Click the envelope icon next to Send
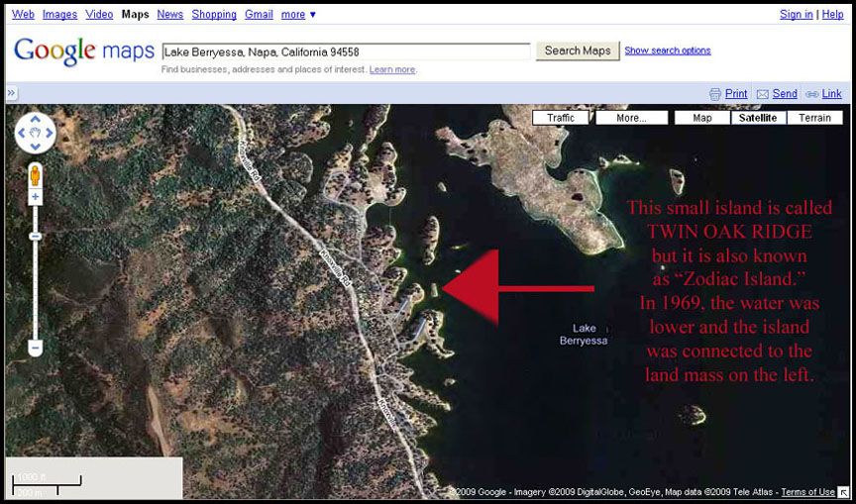Image resolution: width=856 pixels, height=504 pixels. click(763, 94)
